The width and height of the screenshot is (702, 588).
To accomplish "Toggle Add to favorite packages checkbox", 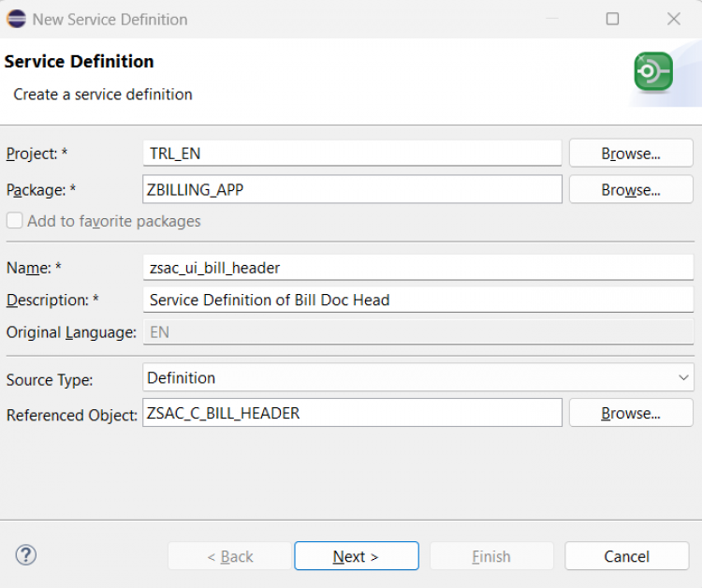I will point(14,222).
